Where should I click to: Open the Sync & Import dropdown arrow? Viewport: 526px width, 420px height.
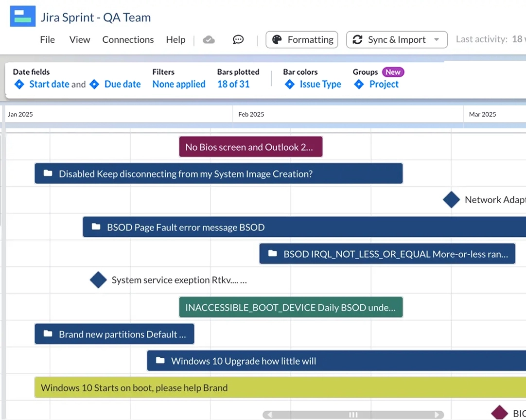(x=436, y=39)
